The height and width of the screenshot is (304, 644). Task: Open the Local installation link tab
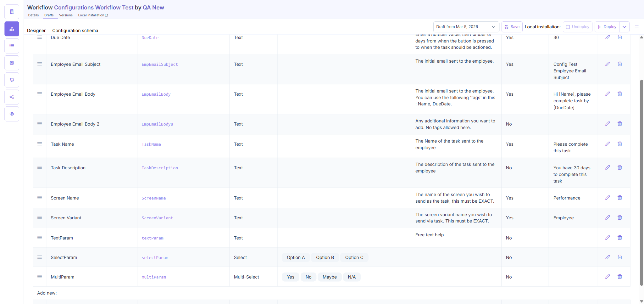tap(93, 15)
